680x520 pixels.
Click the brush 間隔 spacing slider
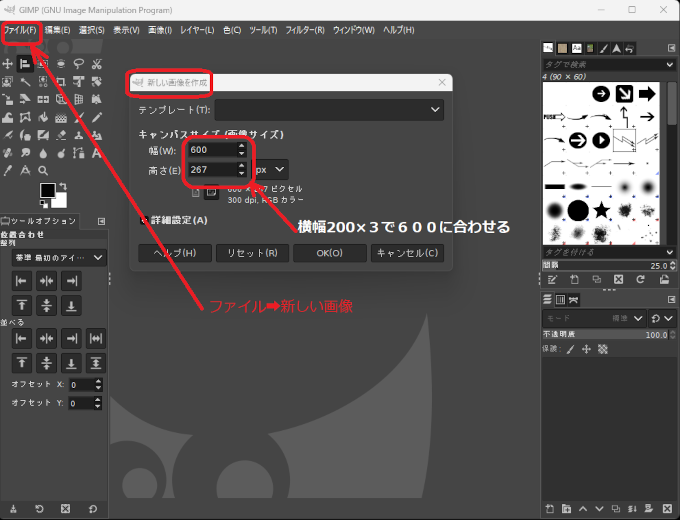609,265
